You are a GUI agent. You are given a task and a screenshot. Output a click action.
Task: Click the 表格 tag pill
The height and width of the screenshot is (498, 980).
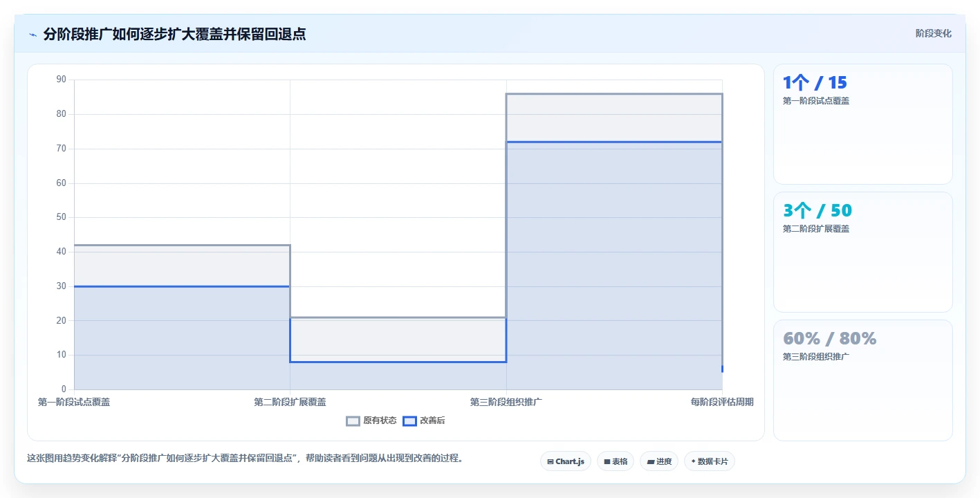[615, 461]
